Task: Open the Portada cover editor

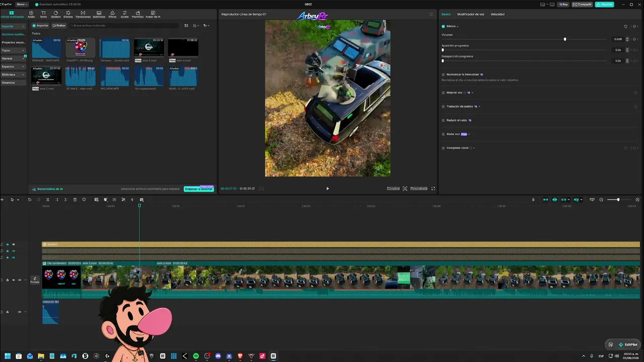Action: coord(35,280)
